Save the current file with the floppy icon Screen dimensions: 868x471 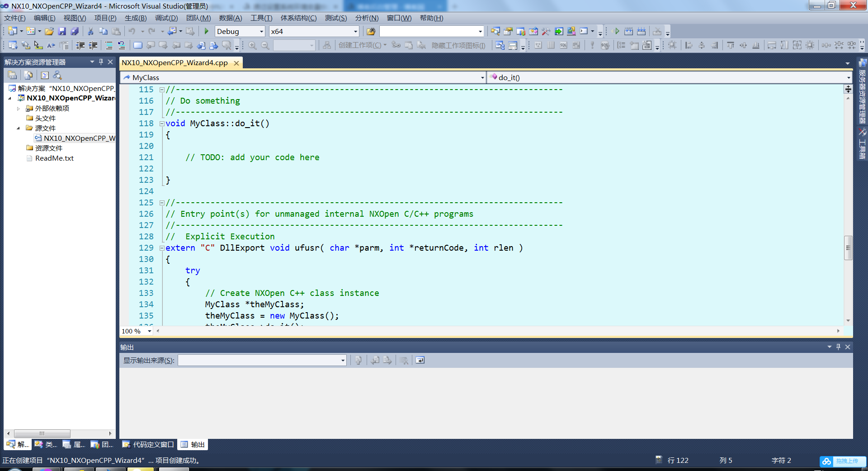(62, 31)
